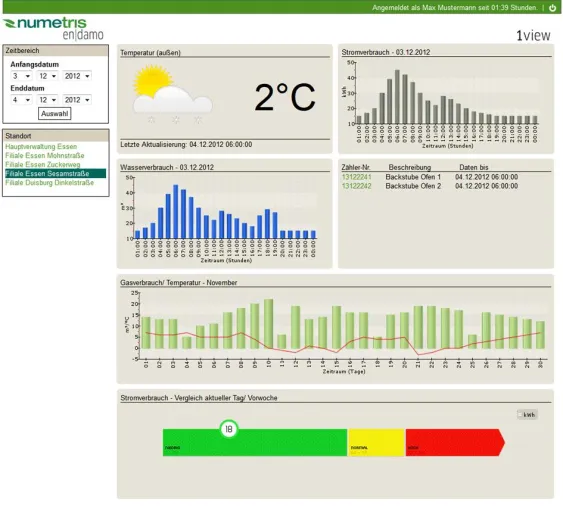The height and width of the screenshot is (508, 563).
Task: Select Filiale Duisburg Dinkelstraße location
Action: (x=49, y=183)
